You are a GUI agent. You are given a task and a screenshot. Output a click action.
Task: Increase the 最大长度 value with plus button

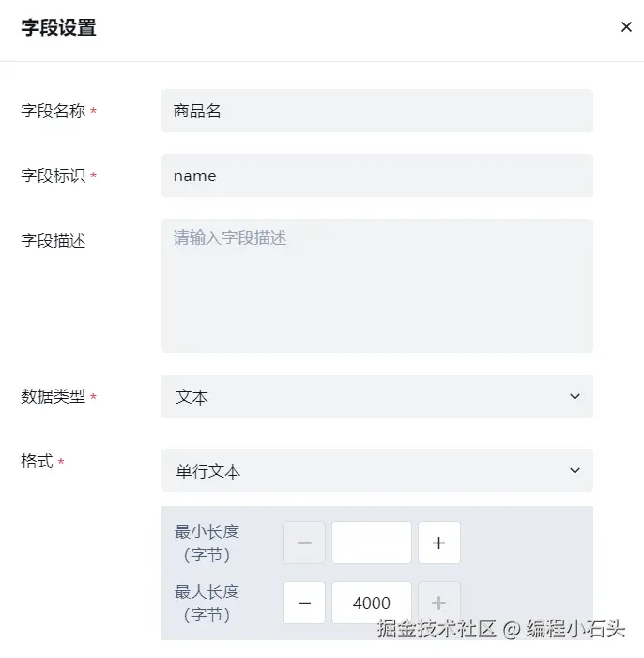[x=438, y=603]
